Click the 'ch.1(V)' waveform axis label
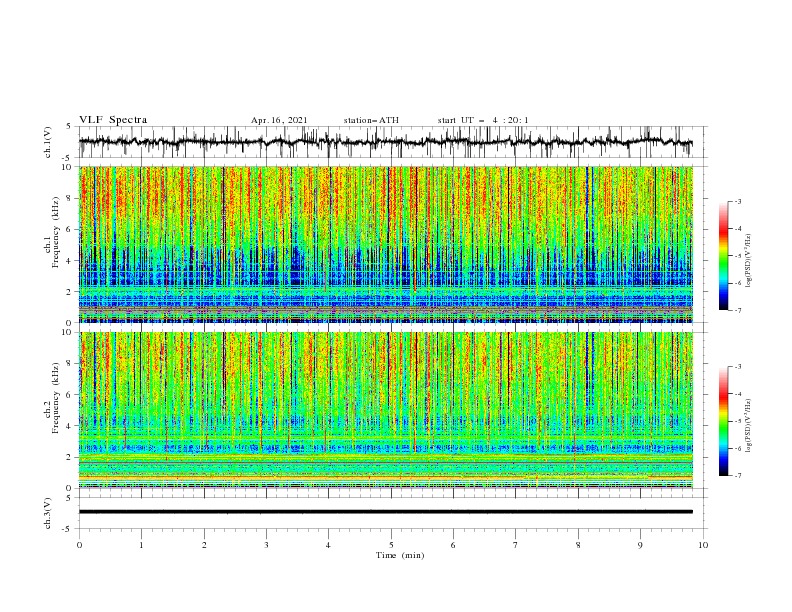 click(48, 142)
